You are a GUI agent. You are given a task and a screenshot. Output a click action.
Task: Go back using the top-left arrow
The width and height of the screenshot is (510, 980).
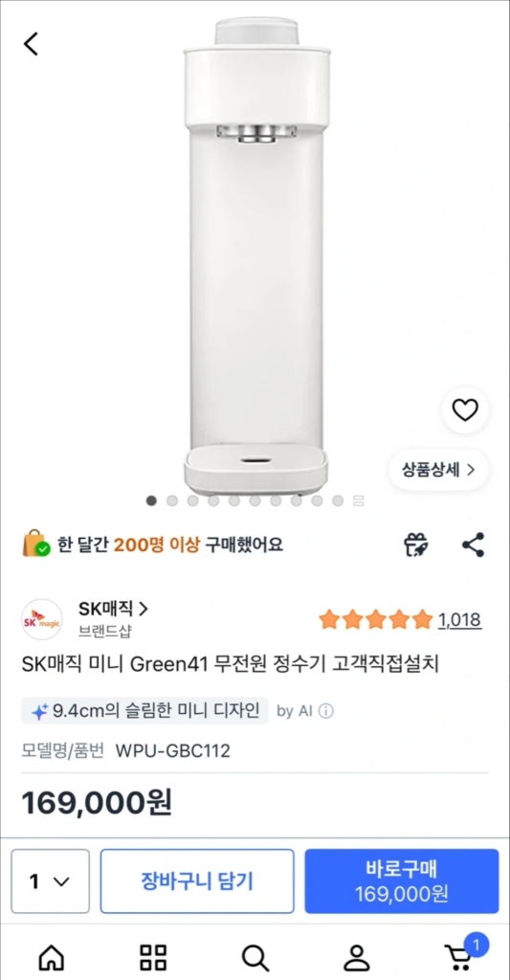click(x=31, y=44)
